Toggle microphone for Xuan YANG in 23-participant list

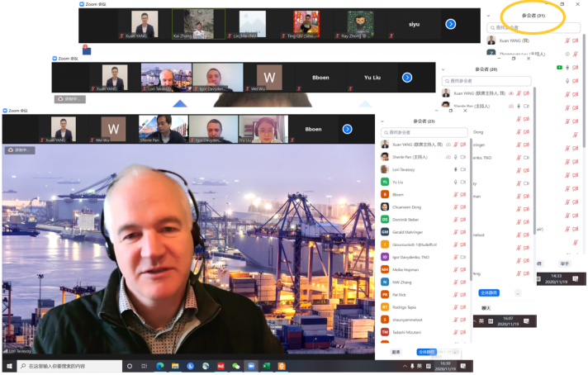tap(456, 145)
